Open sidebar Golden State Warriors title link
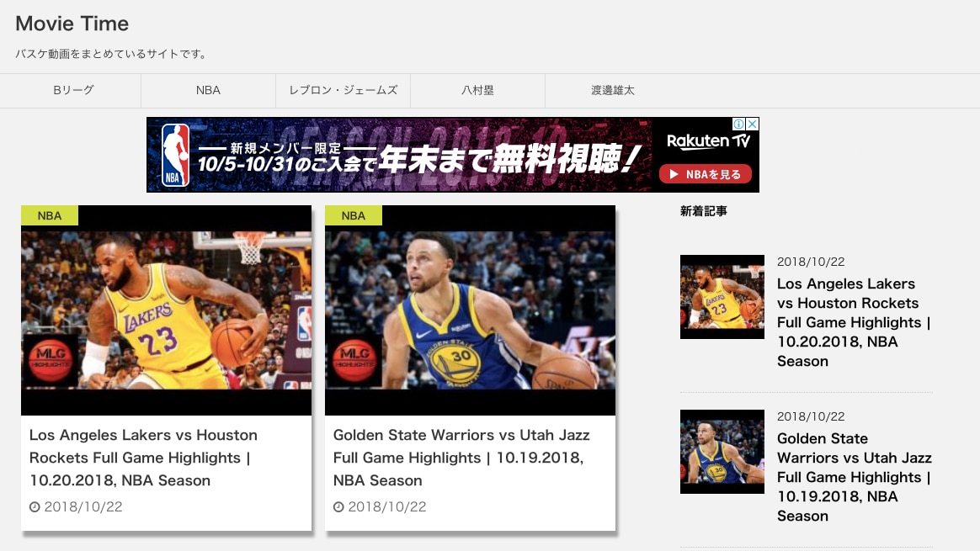This screenshot has height=551, width=980. (x=855, y=477)
